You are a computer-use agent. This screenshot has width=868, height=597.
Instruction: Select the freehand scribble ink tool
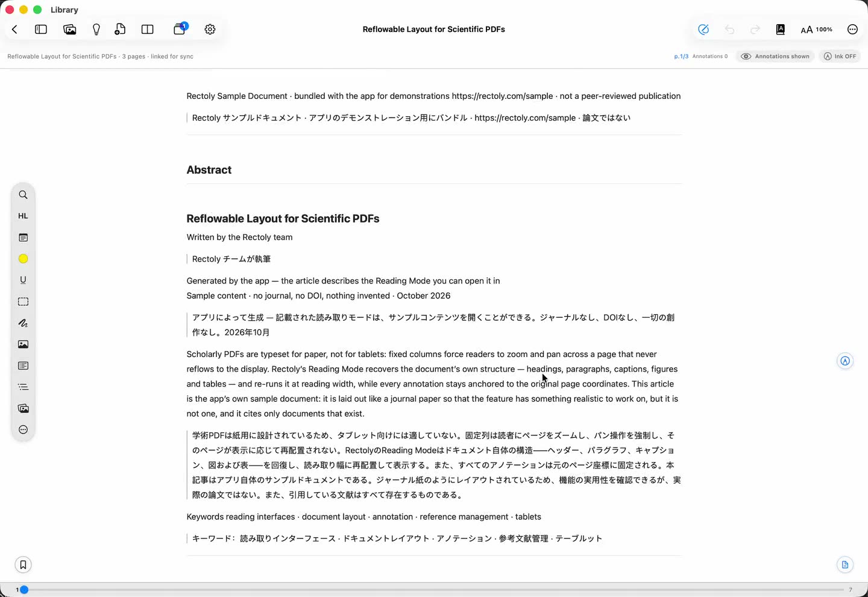(23, 323)
